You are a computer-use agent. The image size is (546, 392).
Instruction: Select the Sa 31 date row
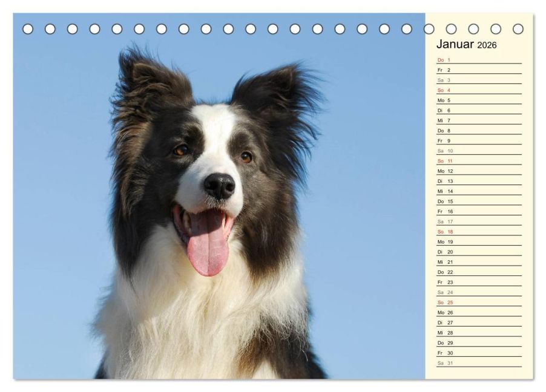click(x=479, y=363)
